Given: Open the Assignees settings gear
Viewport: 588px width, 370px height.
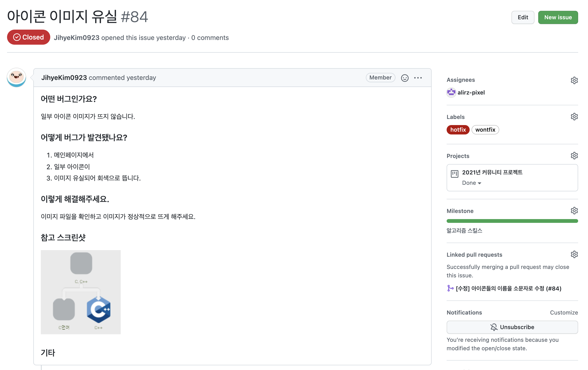Looking at the screenshot, I should click(x=574, y=80).
